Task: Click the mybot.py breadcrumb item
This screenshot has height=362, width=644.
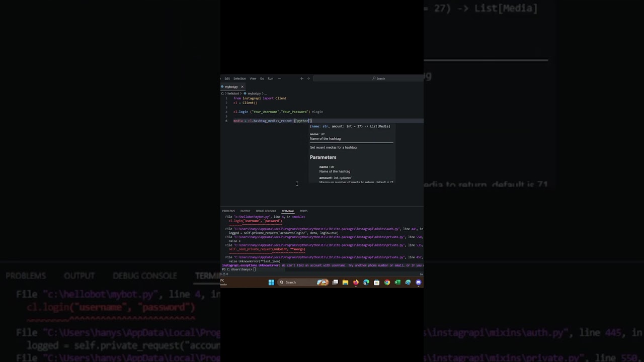Action: pos(254,94)
